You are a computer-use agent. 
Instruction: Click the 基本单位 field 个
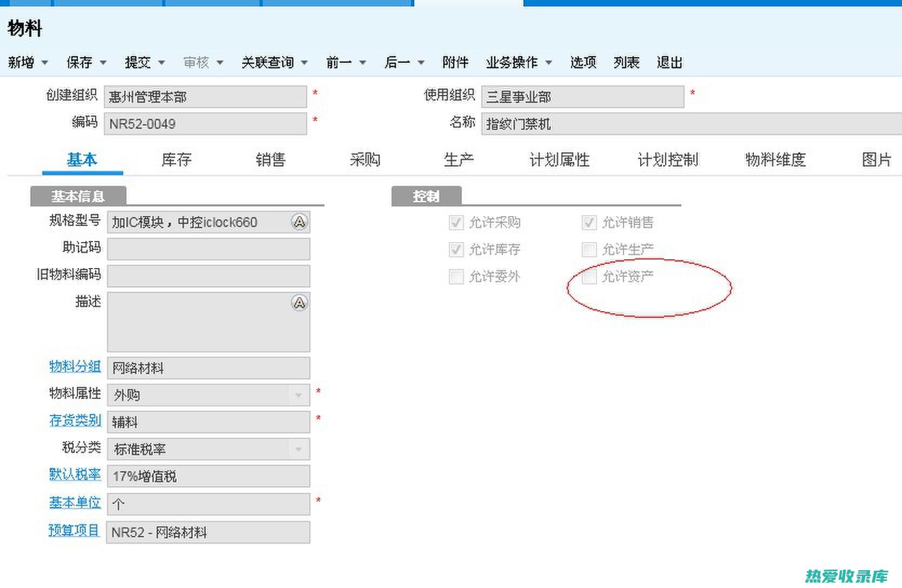[208, 504]
